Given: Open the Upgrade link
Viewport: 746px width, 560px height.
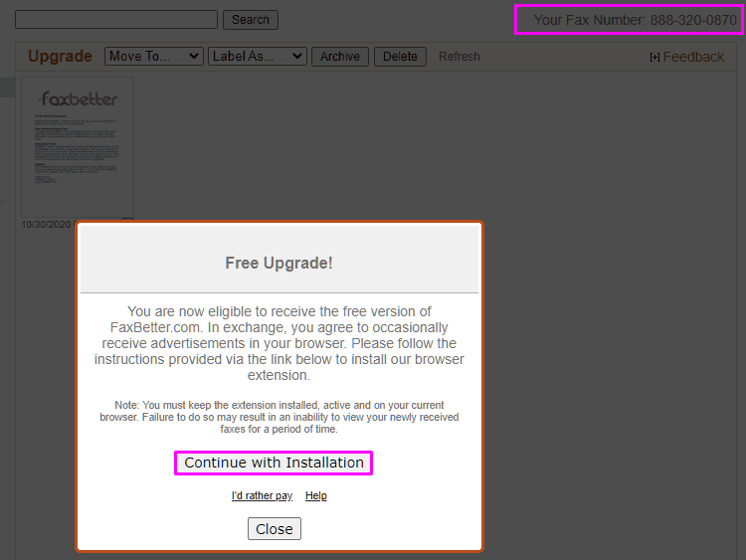Looking at the screenshot, I should [x=60, y=56].
